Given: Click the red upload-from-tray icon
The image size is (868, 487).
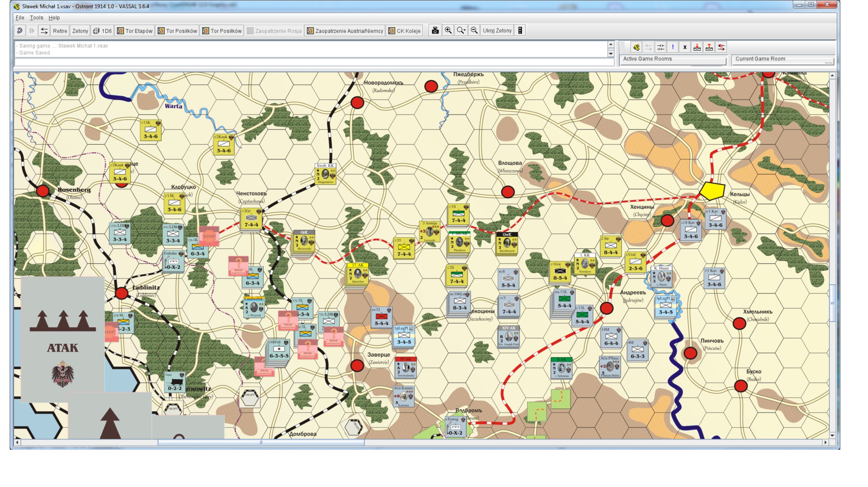Looking at the screenshot, I should point(709,47).
